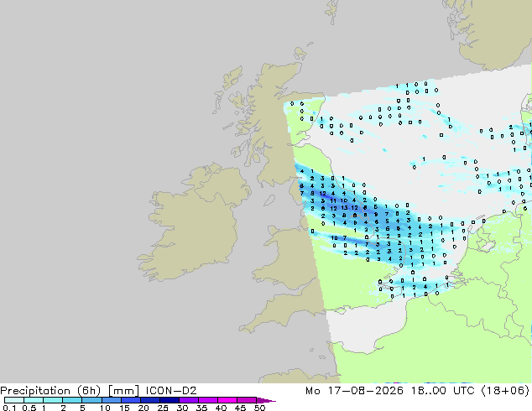532x411 pixels.
Task: Click the 'Mo' weekday label
Action: [312, 391]
